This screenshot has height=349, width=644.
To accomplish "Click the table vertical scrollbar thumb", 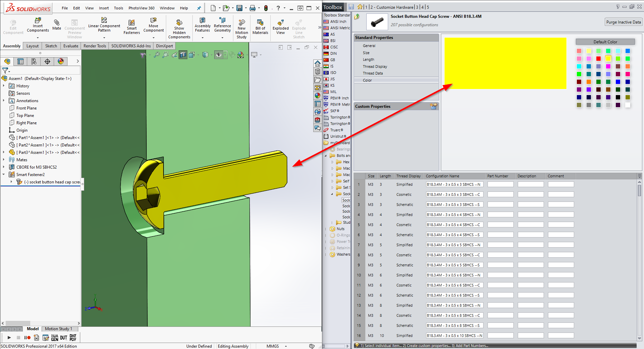I will pos(639,190).
